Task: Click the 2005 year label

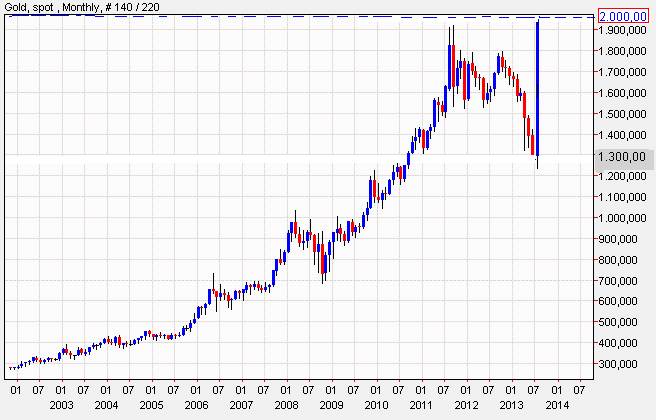Action: point(151,405)
